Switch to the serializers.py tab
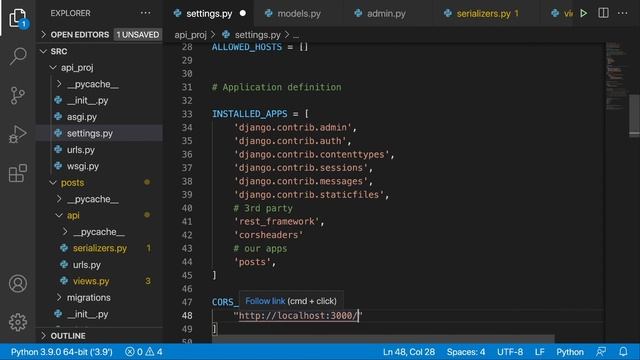Screen dimensions: 640x360 point(483,13)
